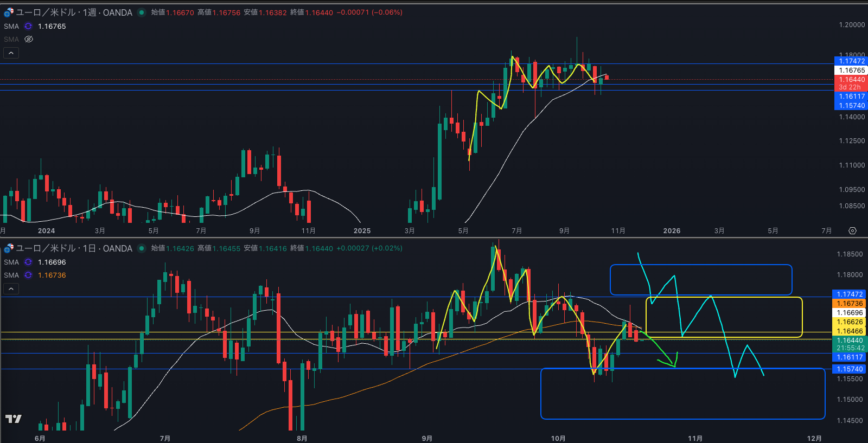The image size is (868, 443).
Task: Click the EUR/USD flag icon in daily chart
Action: pyautogui.click(x=9, y=248)
